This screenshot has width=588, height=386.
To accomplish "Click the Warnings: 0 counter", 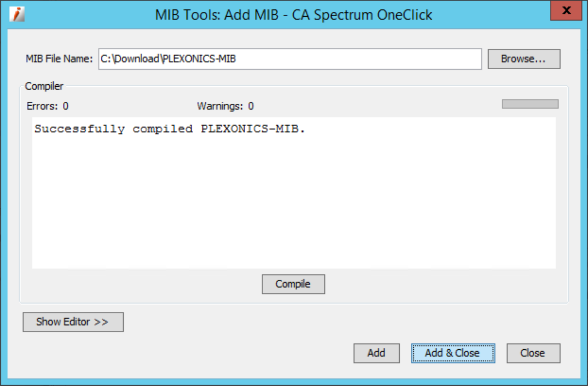I will pyautogui.click(x=225, y=106).
